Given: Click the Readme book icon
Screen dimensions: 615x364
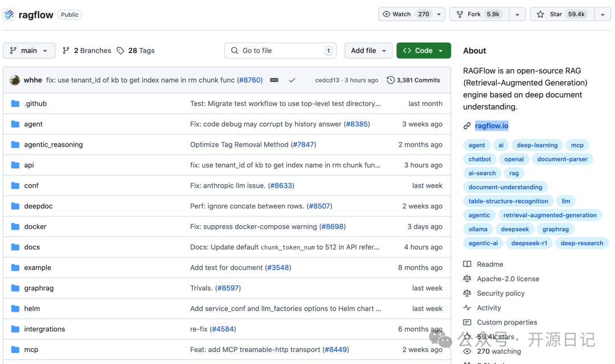Looking at the screenshot, I should (467, 264).
